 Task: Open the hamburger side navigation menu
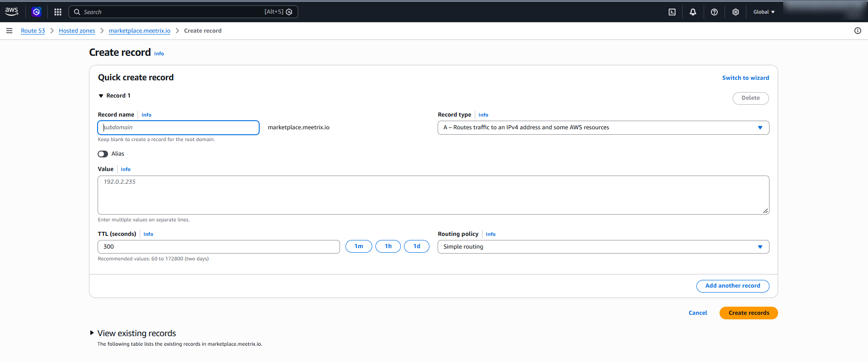(9, 30)
